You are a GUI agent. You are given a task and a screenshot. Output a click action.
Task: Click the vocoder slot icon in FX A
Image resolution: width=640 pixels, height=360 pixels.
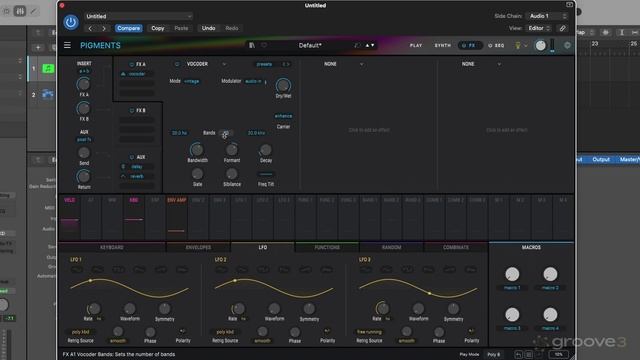tap(123, 74)
